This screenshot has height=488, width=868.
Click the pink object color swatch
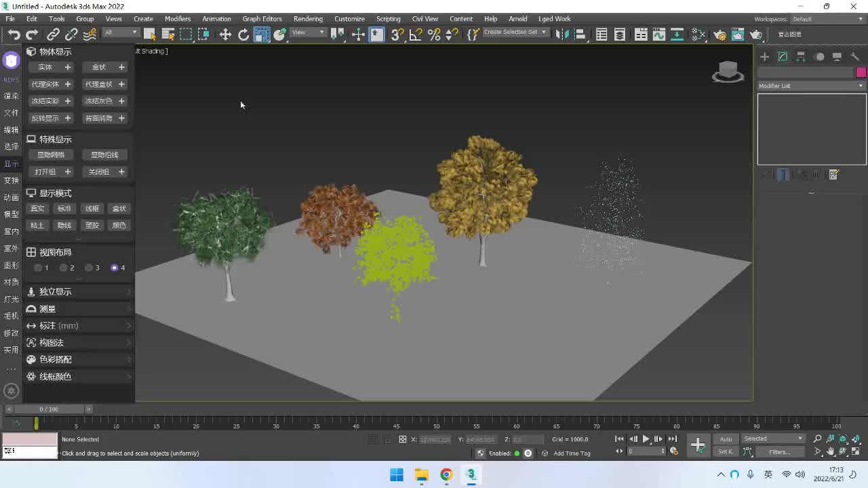[x=861, y=73]
